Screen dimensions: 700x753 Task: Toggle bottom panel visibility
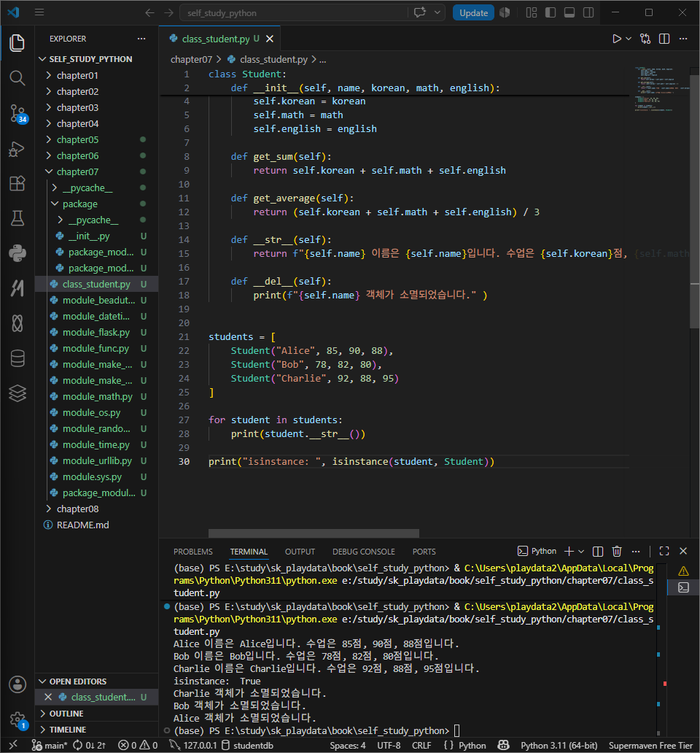point(569,12)
